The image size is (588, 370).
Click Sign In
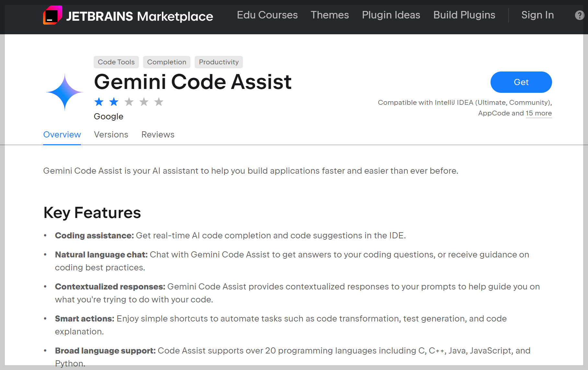[537, 15]
